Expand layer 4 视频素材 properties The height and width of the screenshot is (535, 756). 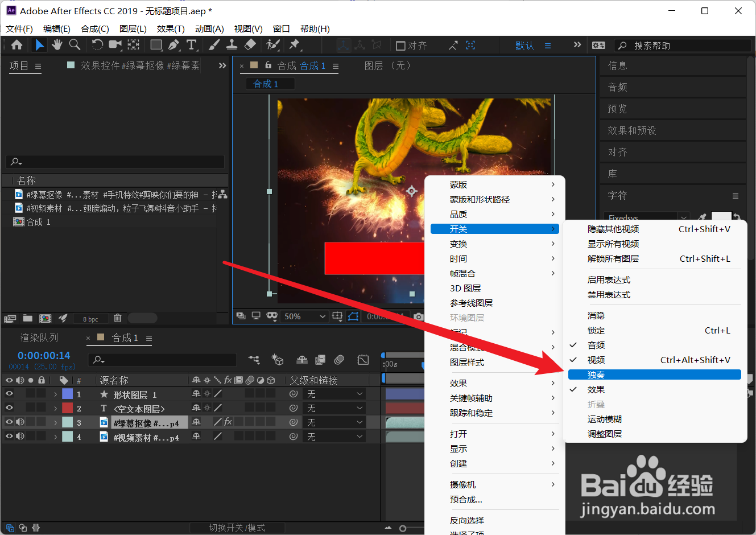(x=55, y=437)
